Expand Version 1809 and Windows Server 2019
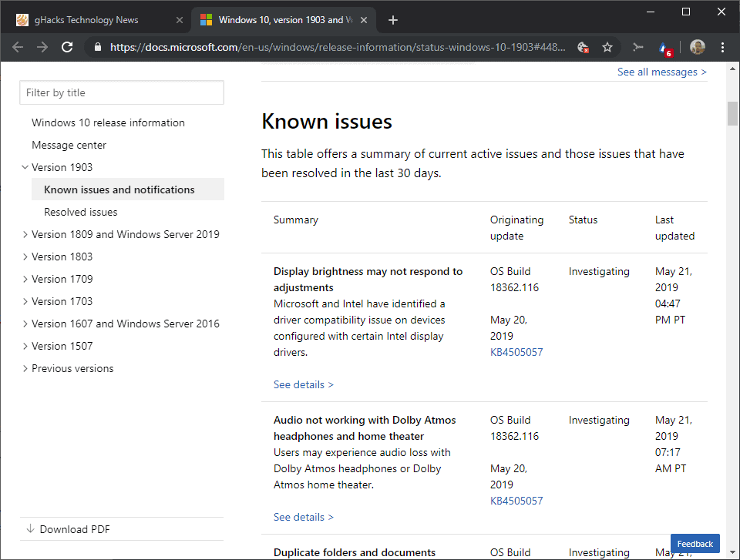 click(25, 234)
